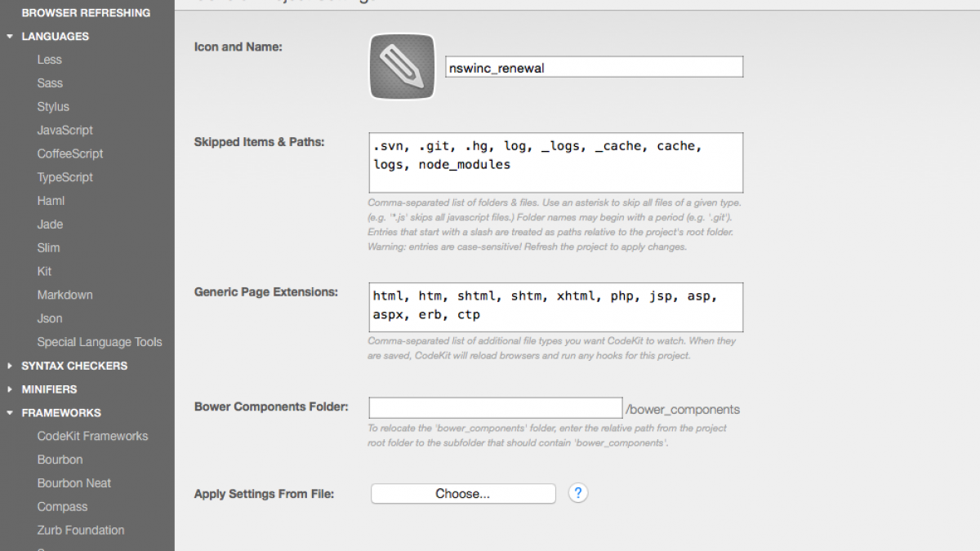Click the 'Bower Components Folder:' label
The height and width of the screenshot is (551, 980).
271,407
